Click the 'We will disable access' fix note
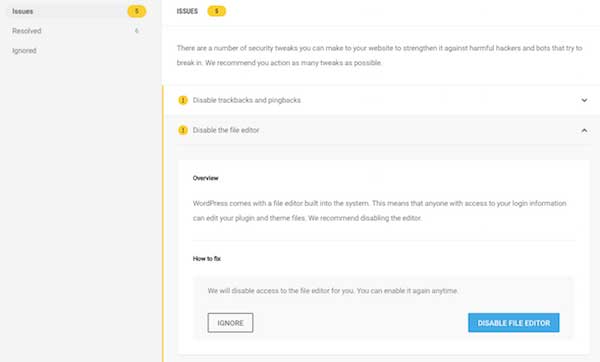The image size is (600, 362). [333, 291]
